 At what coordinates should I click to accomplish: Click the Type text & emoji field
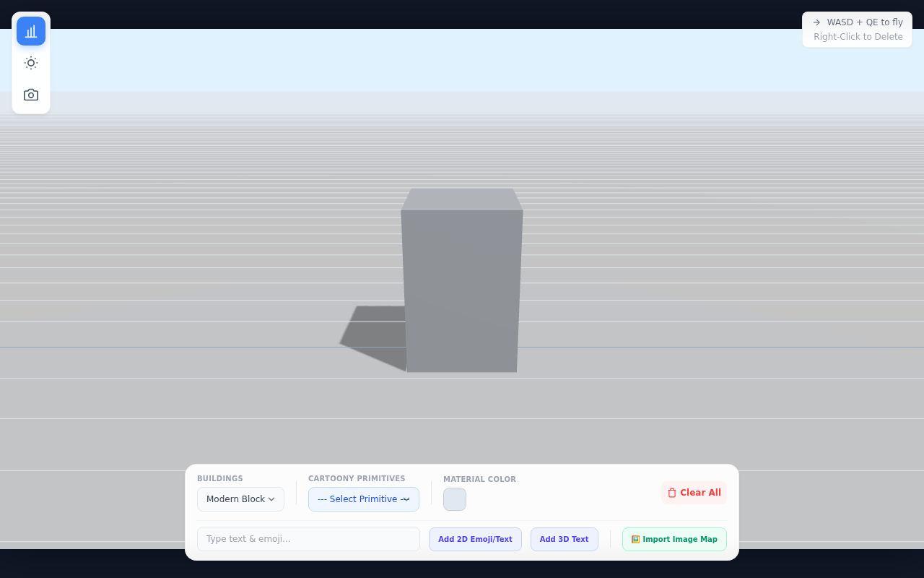click(x=308, y=539)
